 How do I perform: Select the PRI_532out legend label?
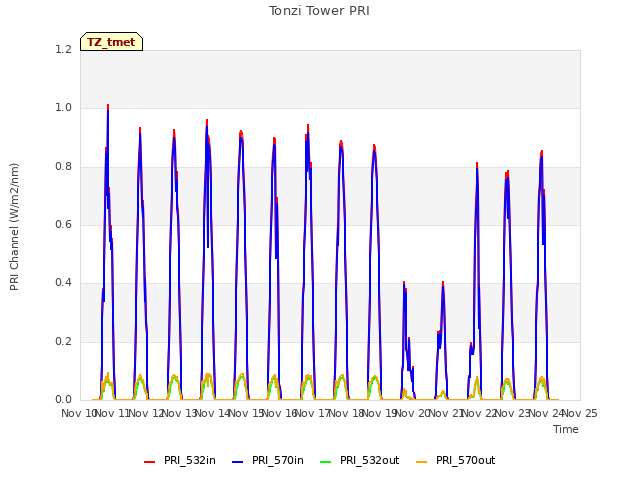point(369,460)
